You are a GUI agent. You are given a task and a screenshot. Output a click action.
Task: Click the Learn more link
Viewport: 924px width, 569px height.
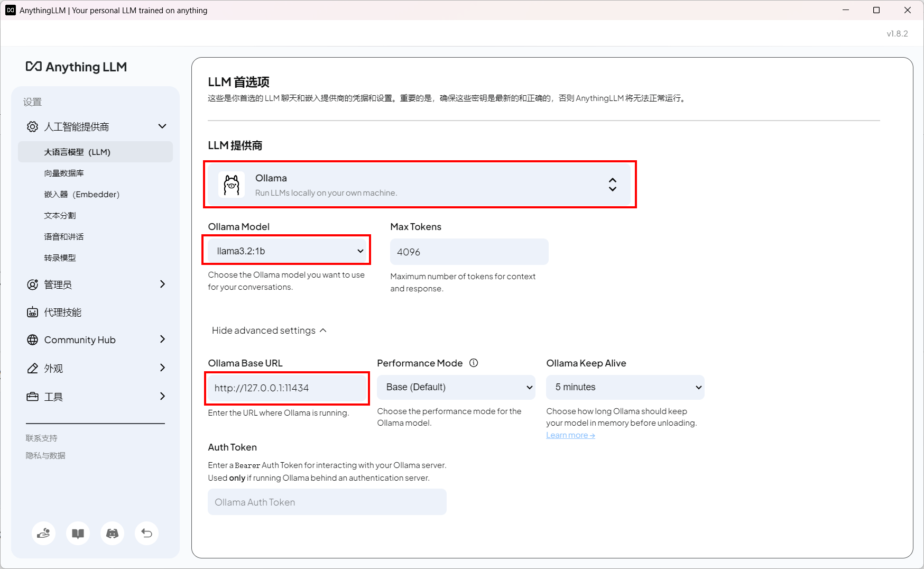click(570, 435)
